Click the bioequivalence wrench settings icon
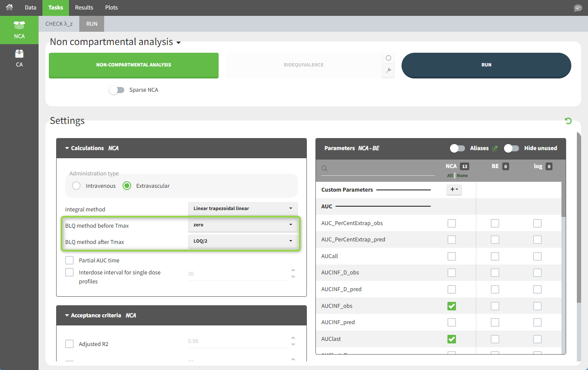 point(388,71)
